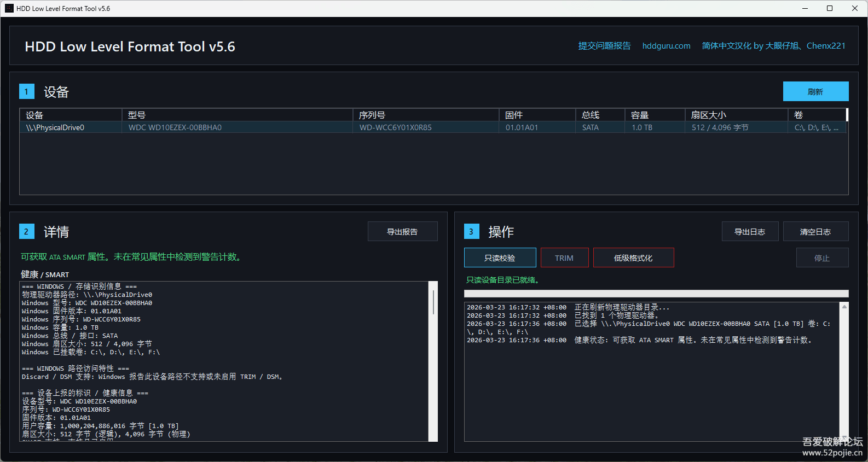Click the 固件 column header
The image size is (868, 462).
[x=537, y=115]
